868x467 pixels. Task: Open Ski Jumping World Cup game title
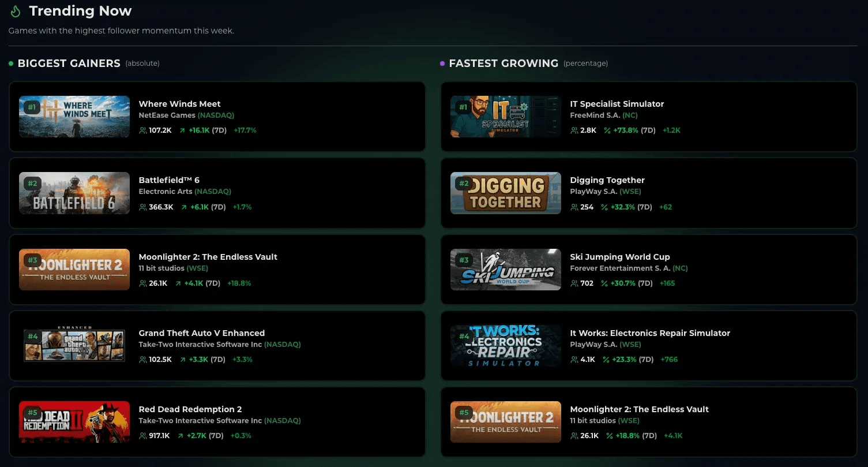(619, 257)
